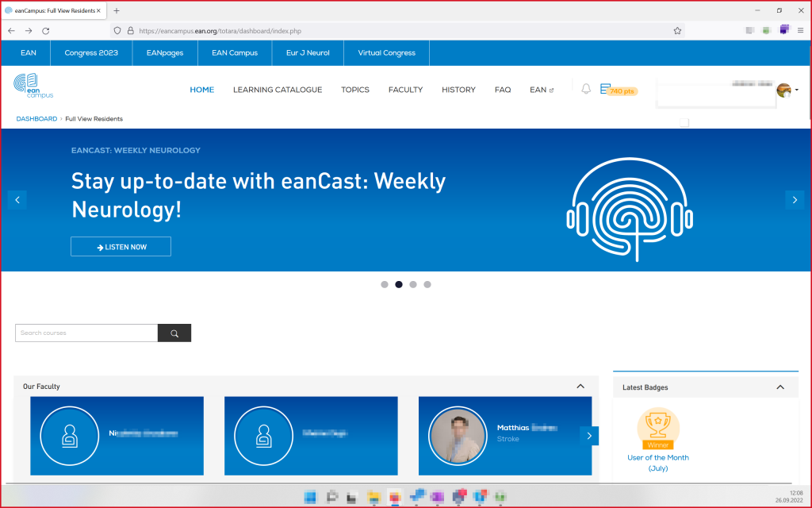Click the notifications bell icon
The image size is (812, 508).
click(x=586, y=89)
